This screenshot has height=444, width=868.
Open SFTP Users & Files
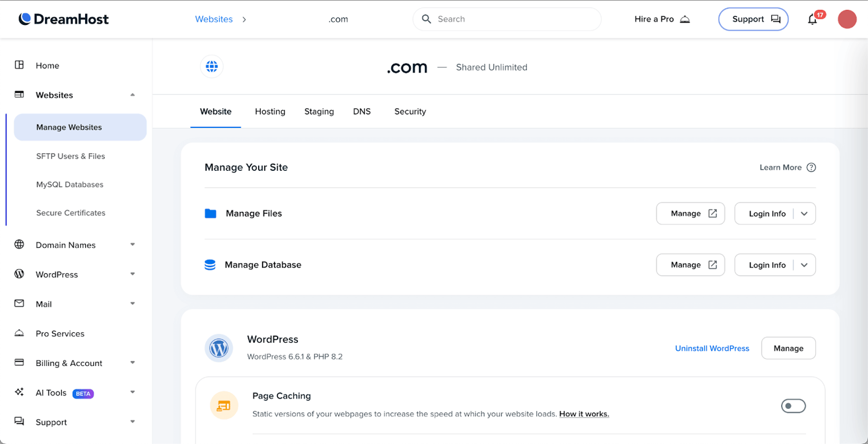(x=71, y=156)
